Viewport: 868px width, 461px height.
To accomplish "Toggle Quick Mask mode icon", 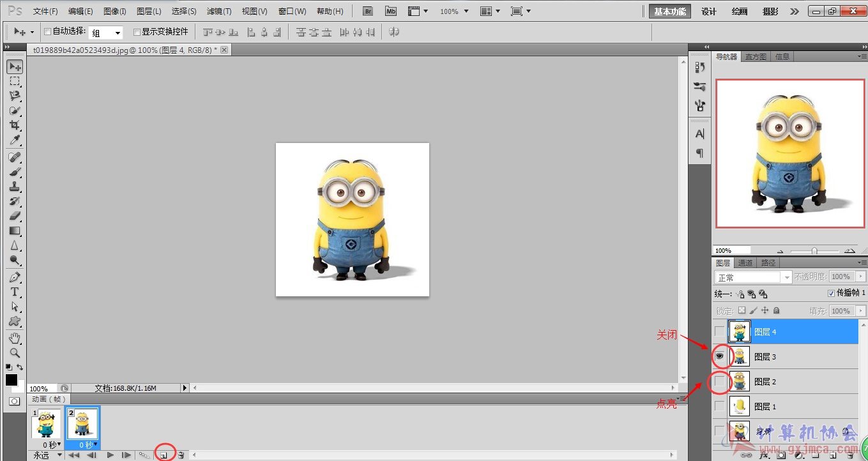I will tap(14, 401).
